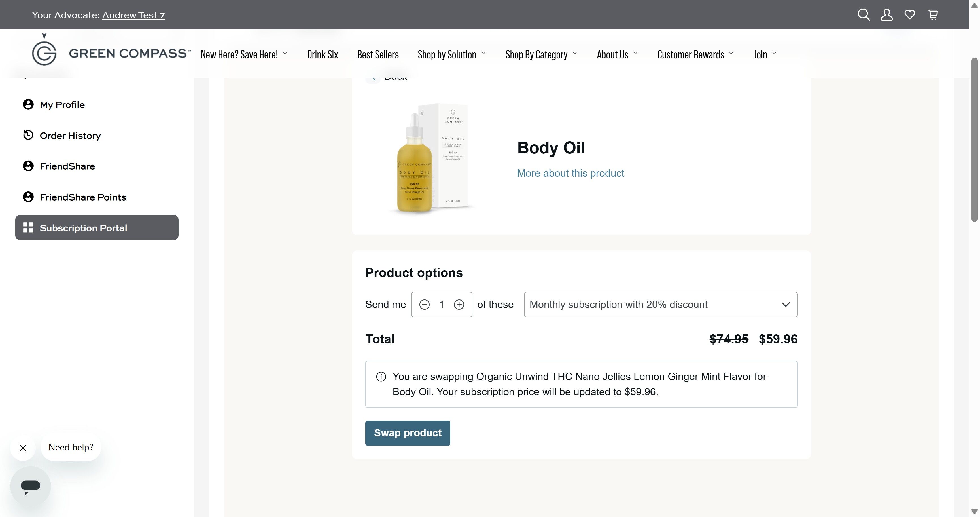The height and width of the screenshot is (517, 980).
Task: Open the shopping cart icon
Action: coord(933,15)
